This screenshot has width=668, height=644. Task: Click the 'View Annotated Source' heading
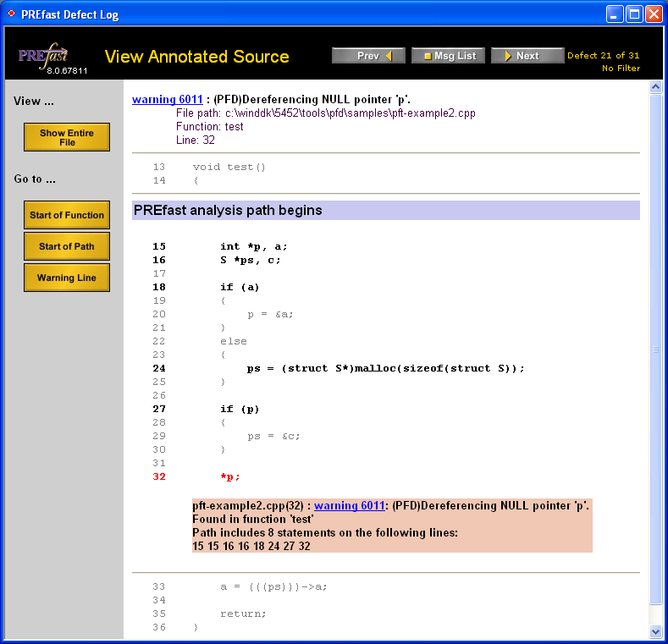pos(196,56)
